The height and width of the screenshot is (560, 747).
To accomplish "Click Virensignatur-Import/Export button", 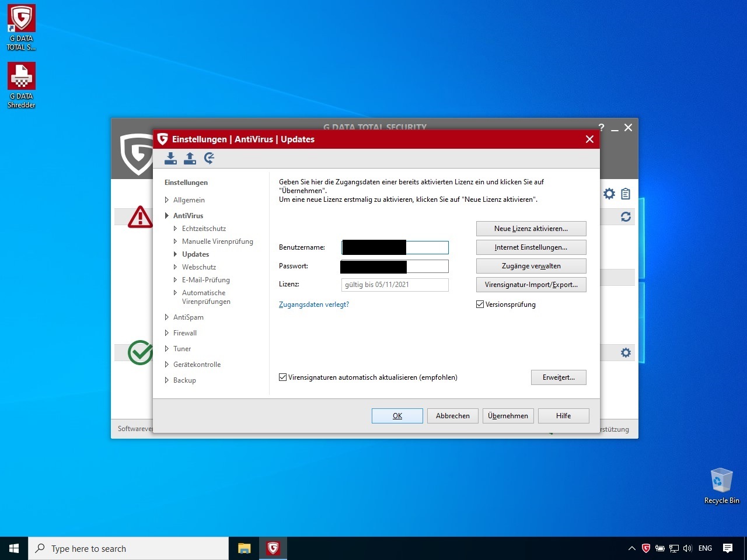I will pyautogui.click(x=531, y=285).
